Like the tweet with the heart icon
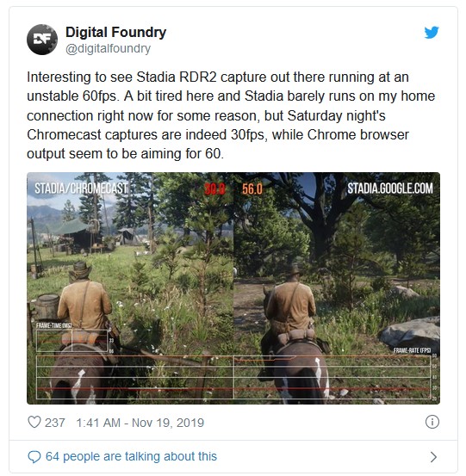 [x=34, y=422]
